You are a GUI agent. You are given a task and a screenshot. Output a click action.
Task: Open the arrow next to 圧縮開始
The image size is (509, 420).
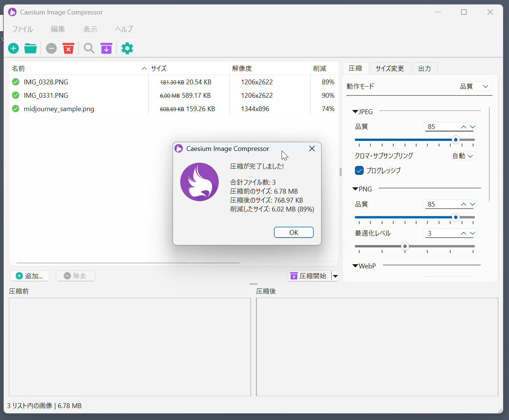click(335, 276)
